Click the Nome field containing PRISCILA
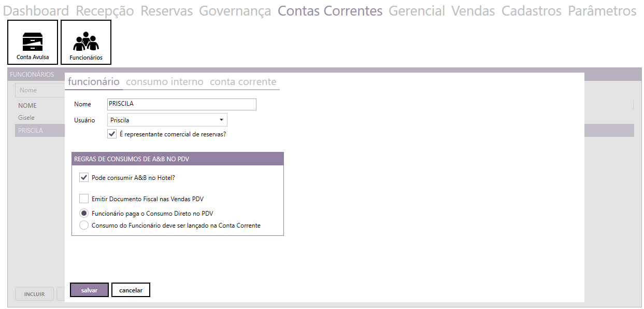Viewport: 644px width, 309px height. point(181,104)
